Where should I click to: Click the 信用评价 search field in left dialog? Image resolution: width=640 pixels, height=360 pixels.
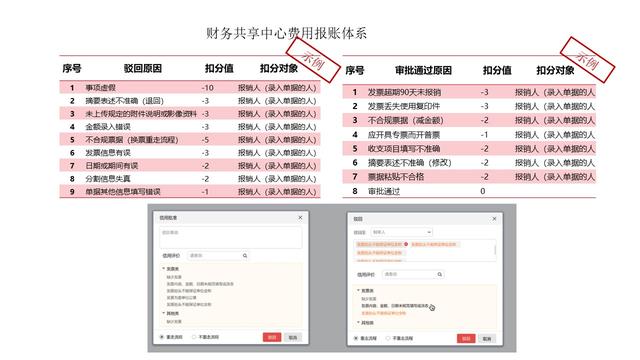tap(218, 256)
